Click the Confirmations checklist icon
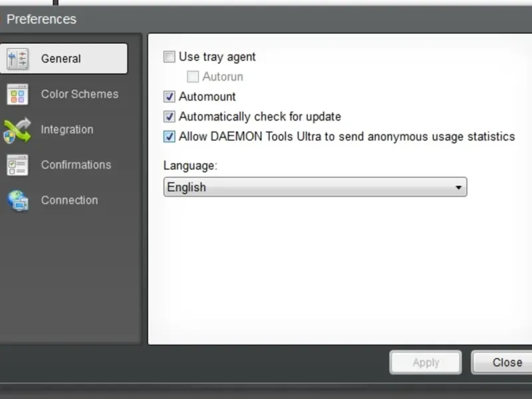 pyautogui.click(x=17, y=165)
